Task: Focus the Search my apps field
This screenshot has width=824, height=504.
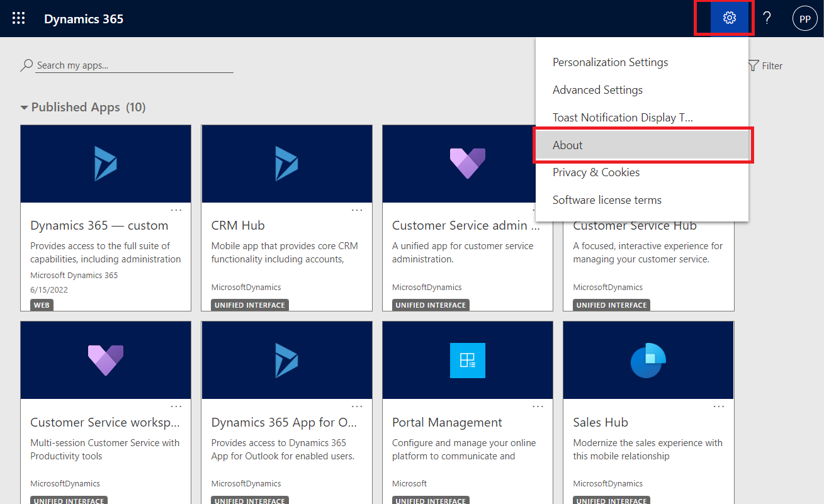Action: [x=135, y=65]
